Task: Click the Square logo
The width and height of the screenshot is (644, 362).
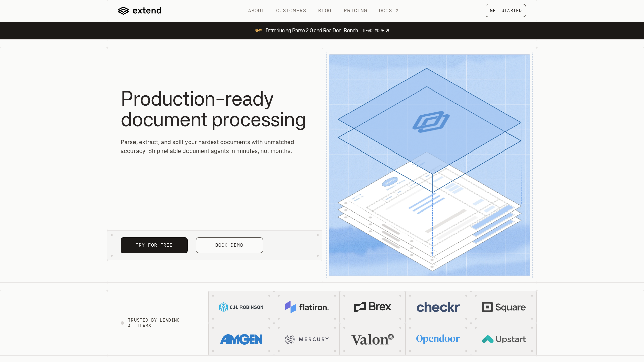Action: (504, 307)
